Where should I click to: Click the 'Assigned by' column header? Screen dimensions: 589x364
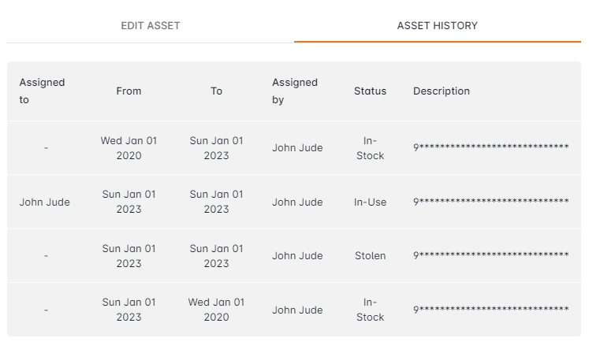click(295, 91)
